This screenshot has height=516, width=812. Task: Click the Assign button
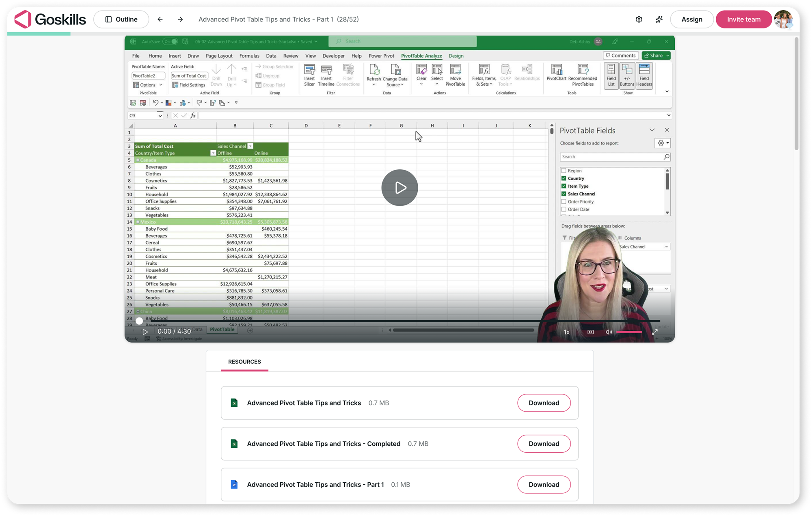click(x=691, y=19)
